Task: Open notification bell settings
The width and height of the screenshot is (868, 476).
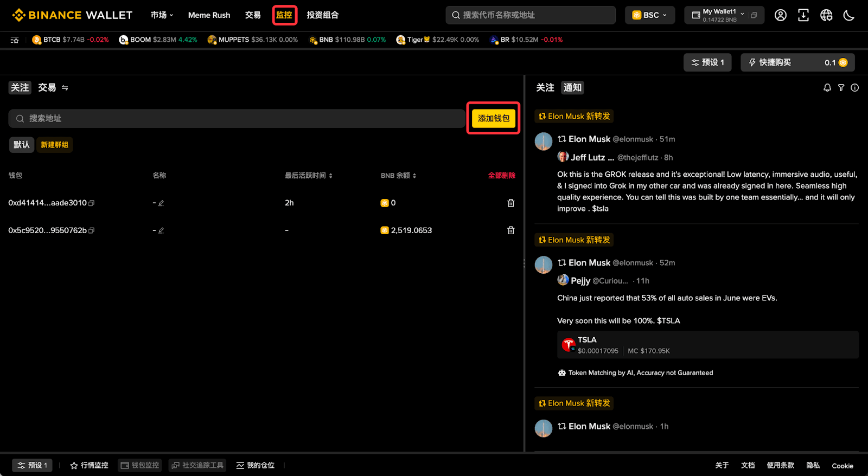Action: tap(827, 87)
